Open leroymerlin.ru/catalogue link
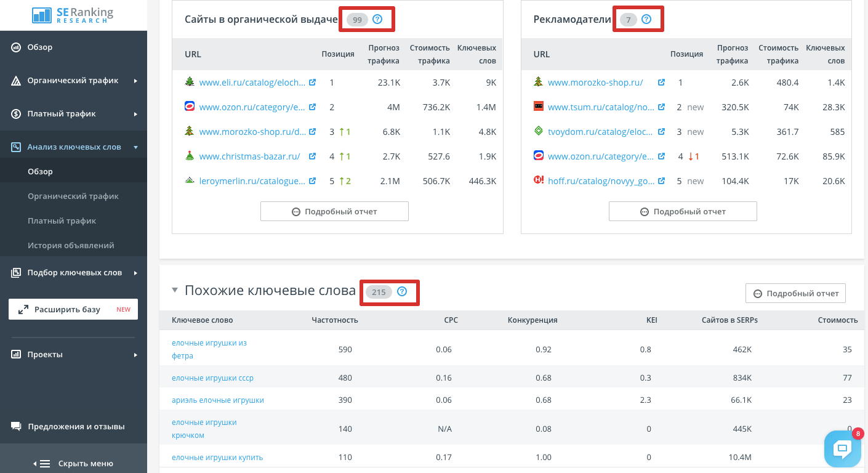 tap(252, 181)
